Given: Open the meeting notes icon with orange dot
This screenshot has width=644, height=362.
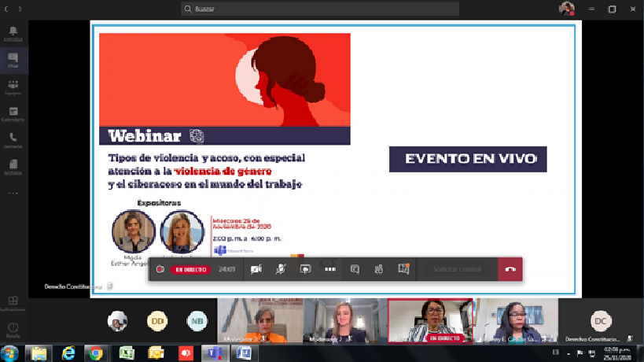Looking at the screenshot, I should click(403, 269).
